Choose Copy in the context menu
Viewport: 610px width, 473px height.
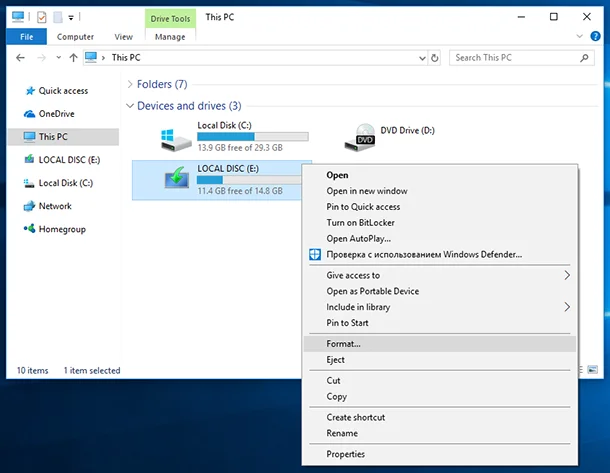(440, 397)
